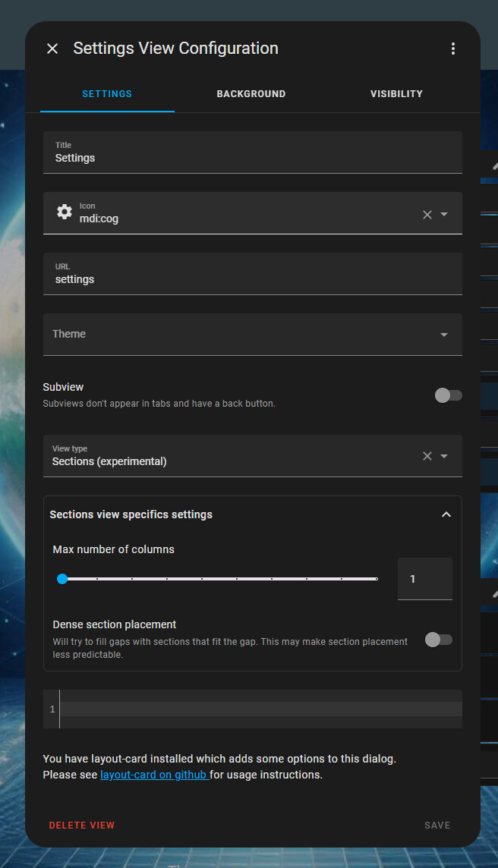Viewport: 498px width, 868px height.
Task: Select the SETTINGS tab
Action: [106, 93]
